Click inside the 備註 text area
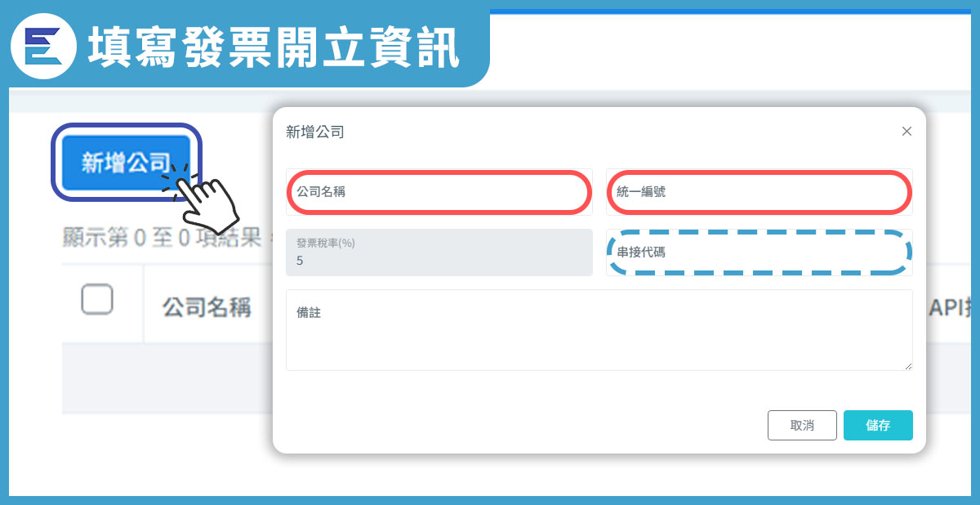 (x=599, y=330)
